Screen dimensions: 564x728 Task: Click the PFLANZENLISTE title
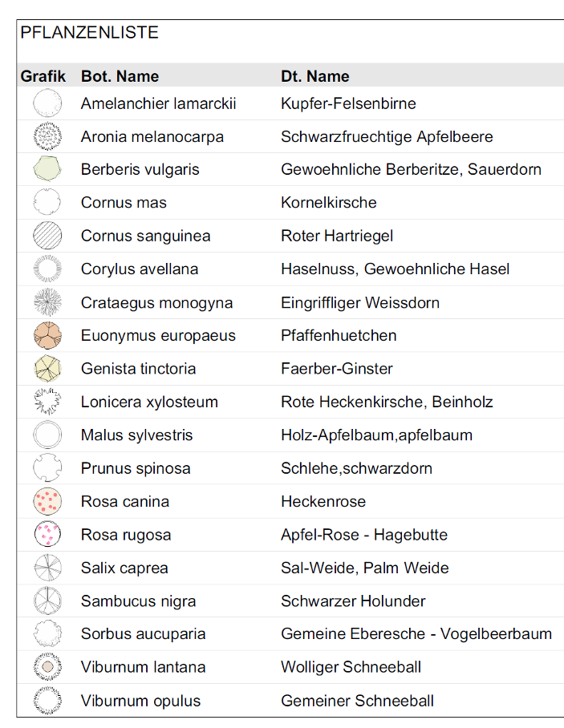(90, 33)
